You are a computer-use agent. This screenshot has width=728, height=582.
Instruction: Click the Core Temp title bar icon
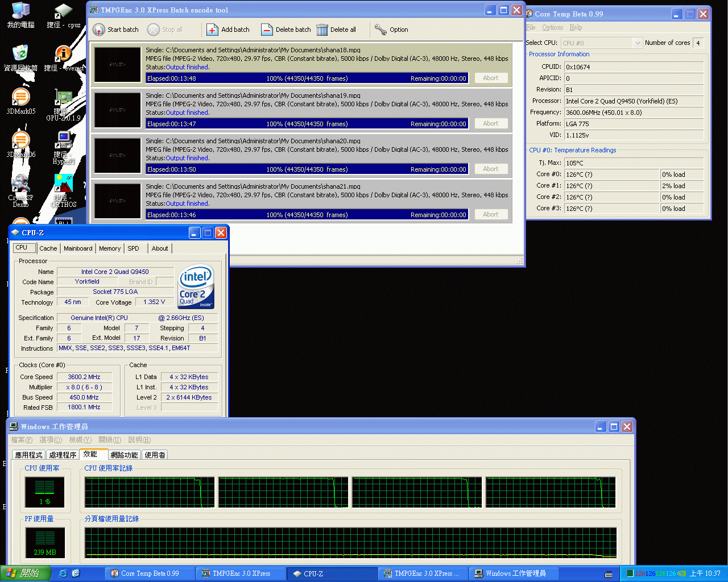point(529,14)
